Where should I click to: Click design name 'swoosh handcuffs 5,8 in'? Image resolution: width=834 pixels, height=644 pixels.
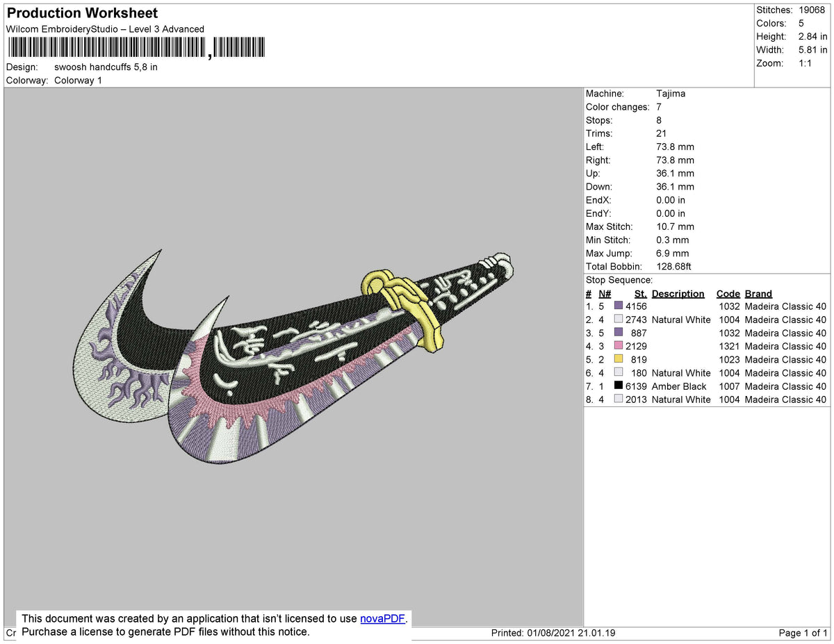(x=106, y=67)
